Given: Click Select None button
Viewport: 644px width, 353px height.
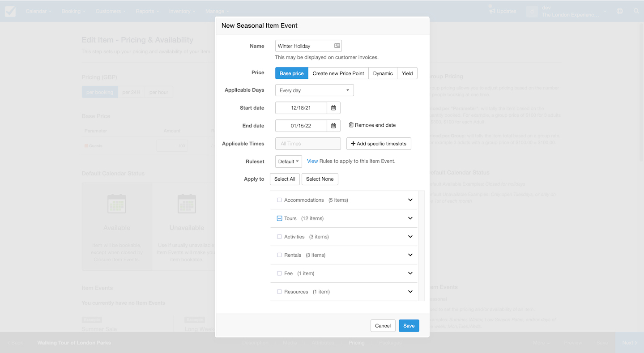Looking at the screenshot, I should point(320,179).
